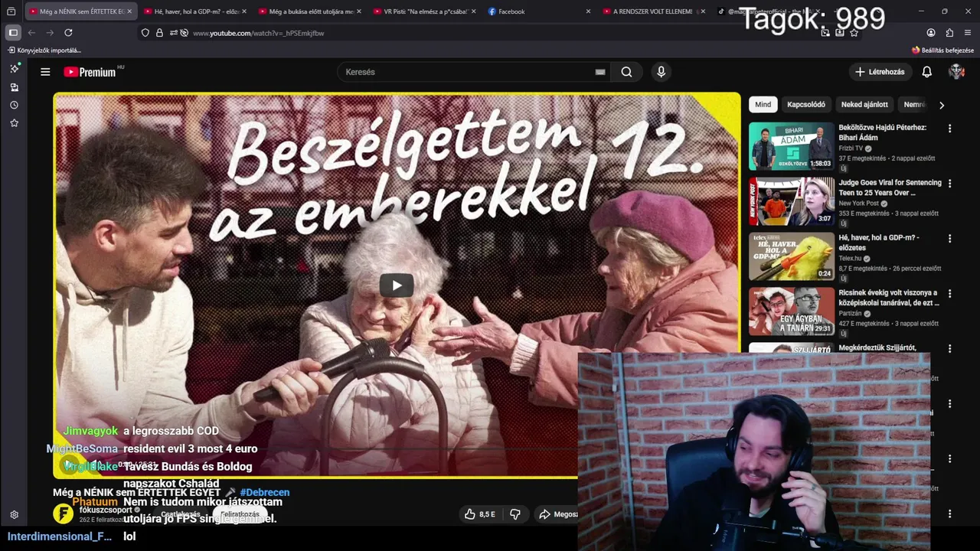Screen dimensions: 980x551
Task: Close the VR Pisti browser tab
Action: point(473,11)
